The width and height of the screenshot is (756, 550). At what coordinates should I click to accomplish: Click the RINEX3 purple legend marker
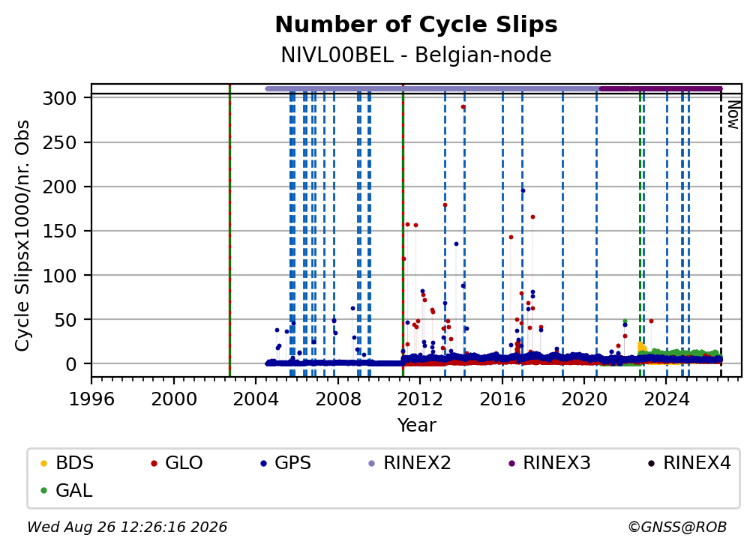click(511, 464)
